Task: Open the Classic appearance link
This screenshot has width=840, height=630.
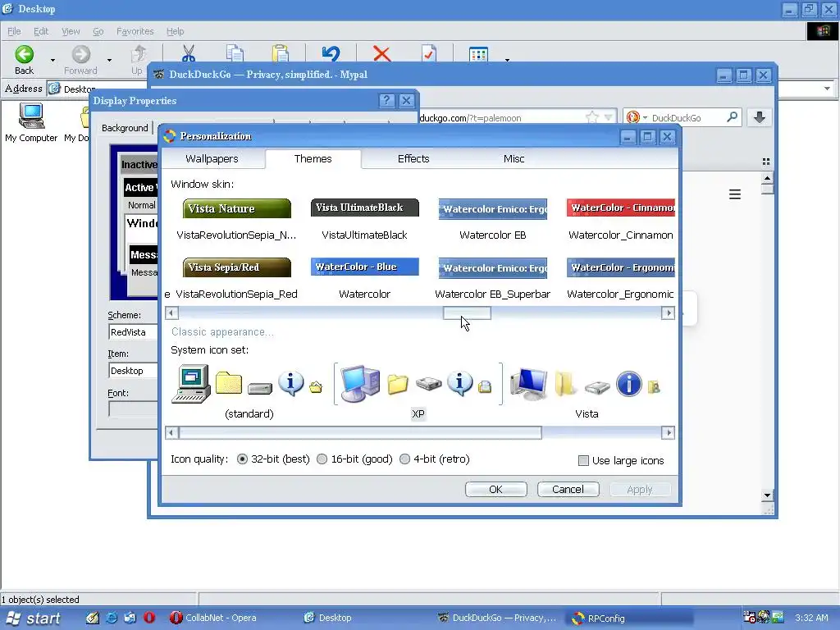Action: coord(222,332)
